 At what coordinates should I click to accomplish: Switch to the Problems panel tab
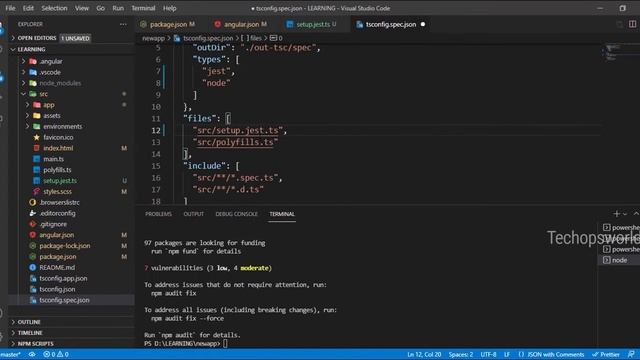pyautogui.click(x=158, y=214)
